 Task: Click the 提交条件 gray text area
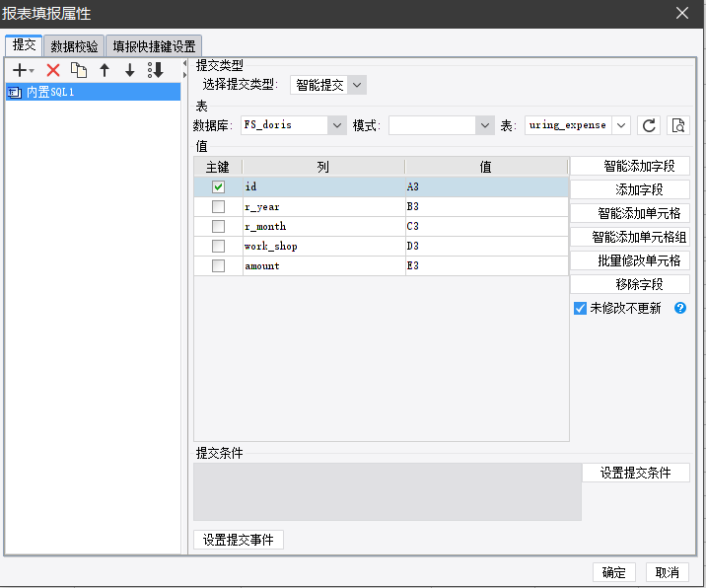pos(388,492)
